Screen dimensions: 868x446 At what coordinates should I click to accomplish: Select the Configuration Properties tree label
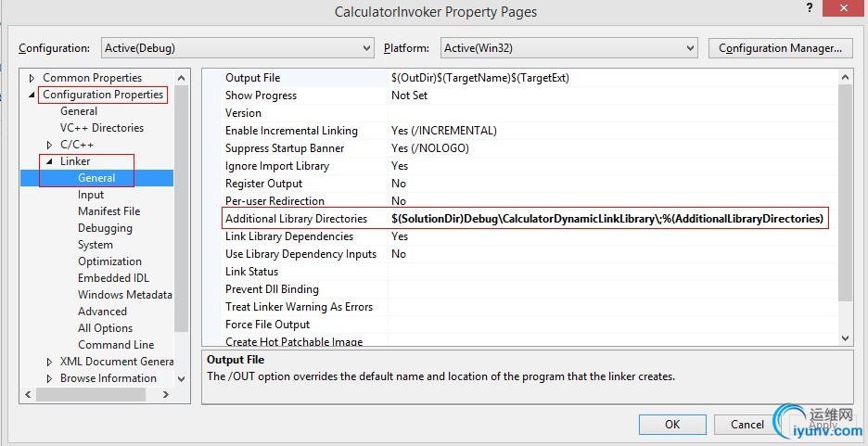(x=103, y=95)
